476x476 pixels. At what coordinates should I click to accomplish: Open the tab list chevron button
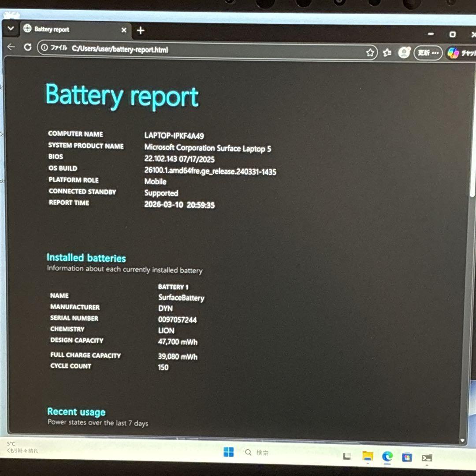click(11, 29)
